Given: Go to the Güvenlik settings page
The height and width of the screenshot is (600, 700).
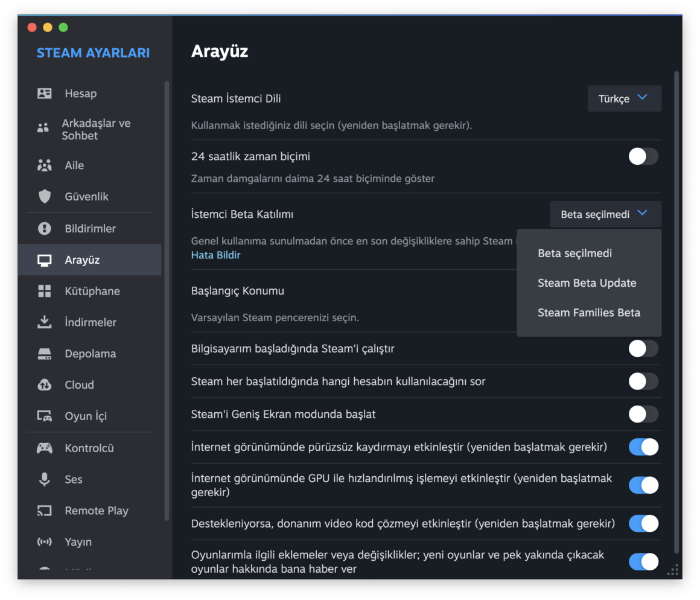Looking at the screenshot, I should [90, 196].
